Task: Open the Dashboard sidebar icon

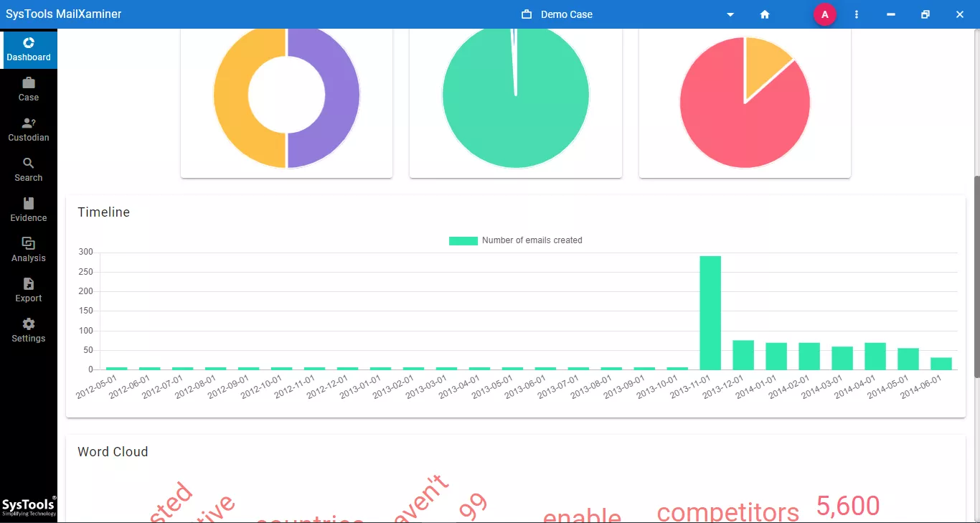Action: 29,43
